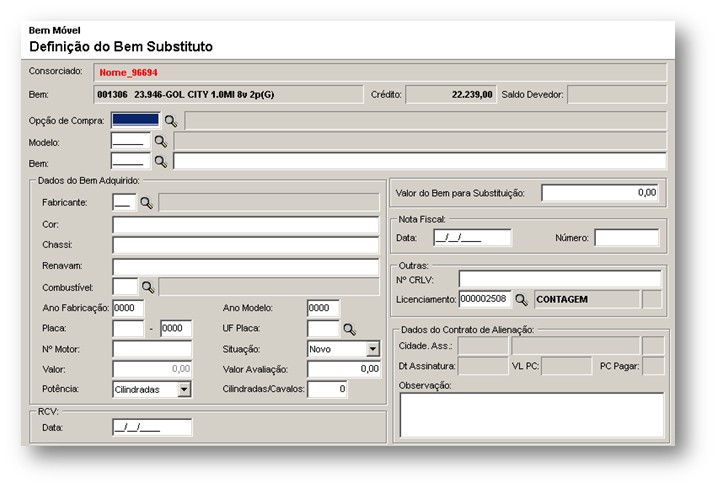Focus the Renavam text field
Viewport: 717px width, 488px height.
246,266
